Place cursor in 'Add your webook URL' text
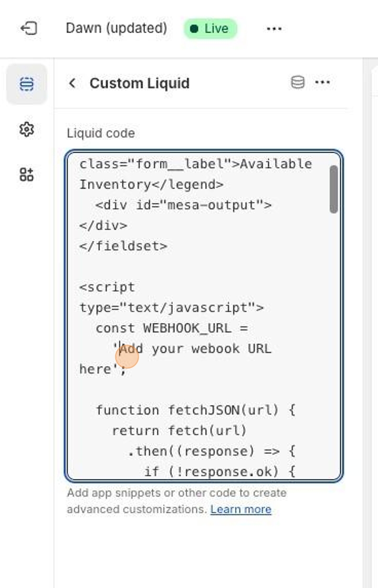The image size is (378, 588). [x=196, y=349]
